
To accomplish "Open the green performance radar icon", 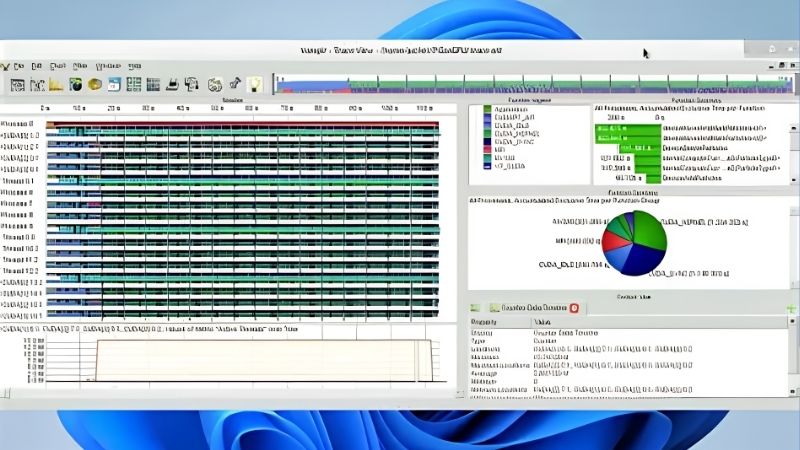I will coord(76,85).
